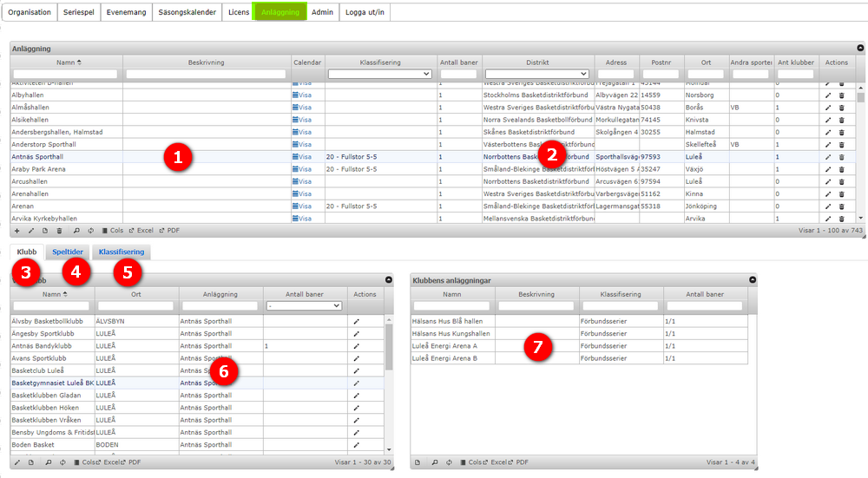Switch to the Klubb sub-tab
This screenshot has width=868, height=478.
click(27, 252)
